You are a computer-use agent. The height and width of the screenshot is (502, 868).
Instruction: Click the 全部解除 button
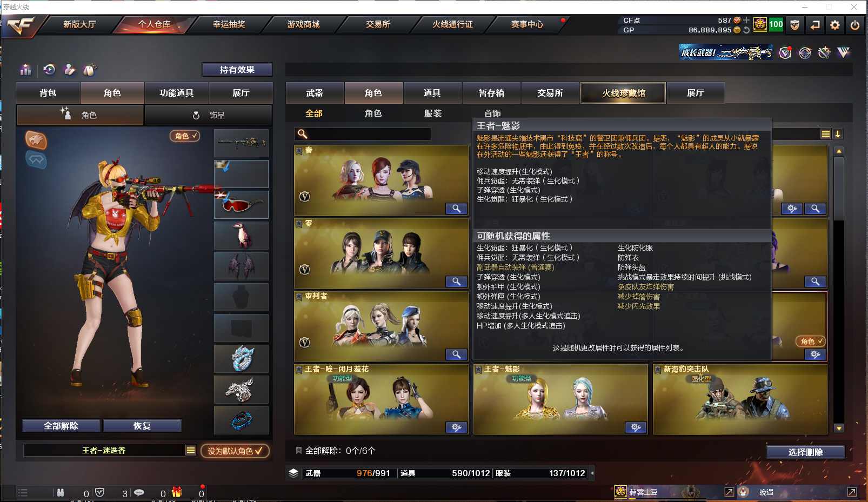(x=61, y=426)
